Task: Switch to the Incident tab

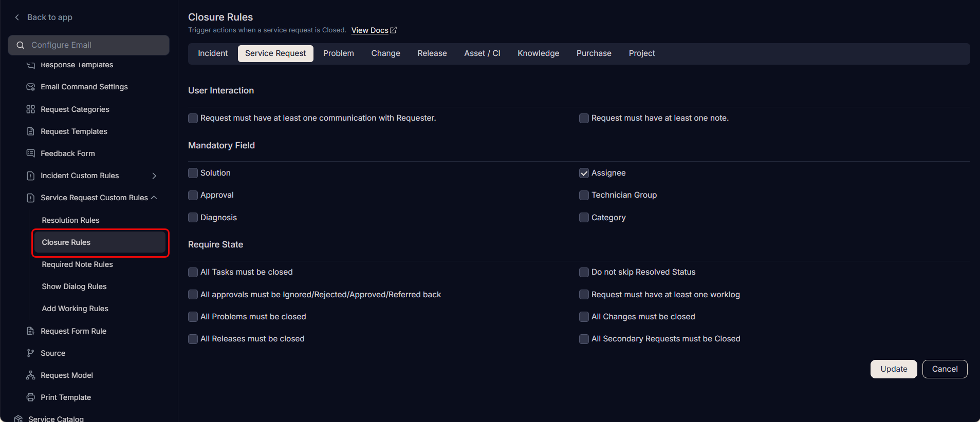Action: point(213,53)
